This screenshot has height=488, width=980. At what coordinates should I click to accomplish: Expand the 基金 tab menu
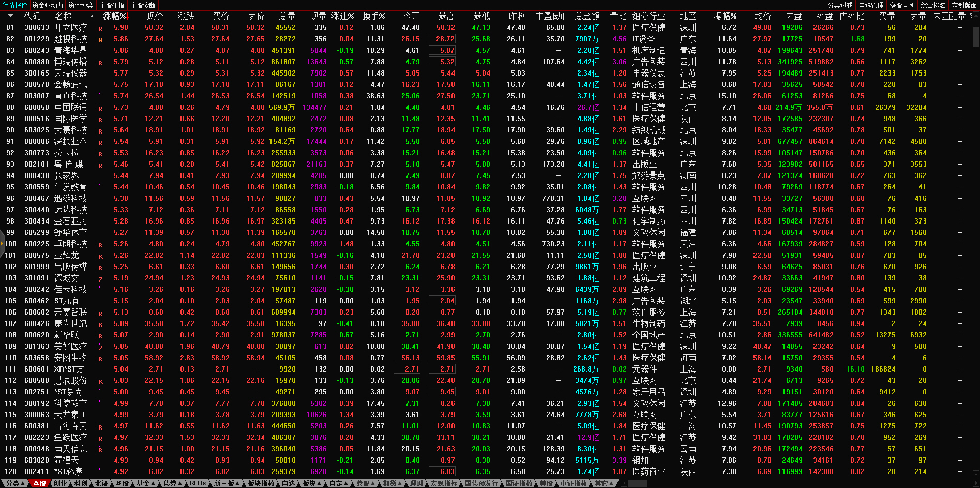coord(145,483)
